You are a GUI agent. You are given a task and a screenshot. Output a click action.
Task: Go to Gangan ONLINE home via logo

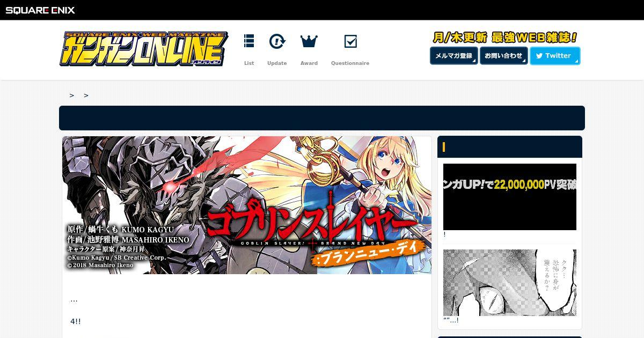coord(143,49)
